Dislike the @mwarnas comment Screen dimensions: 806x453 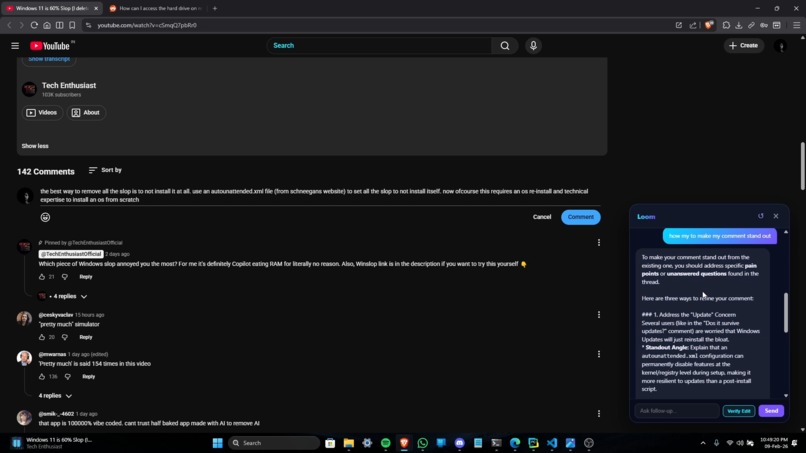click(x=68, y=376)
